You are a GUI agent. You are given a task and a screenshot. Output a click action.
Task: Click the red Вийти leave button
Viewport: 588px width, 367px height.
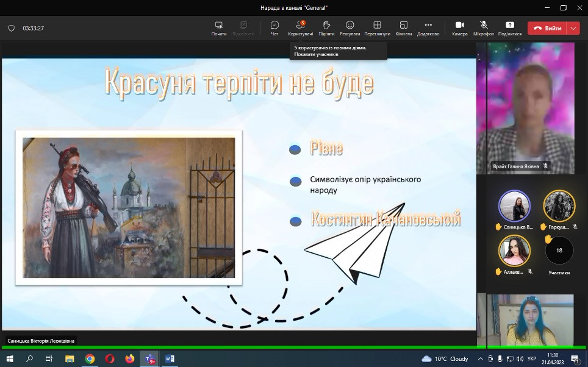547,28
